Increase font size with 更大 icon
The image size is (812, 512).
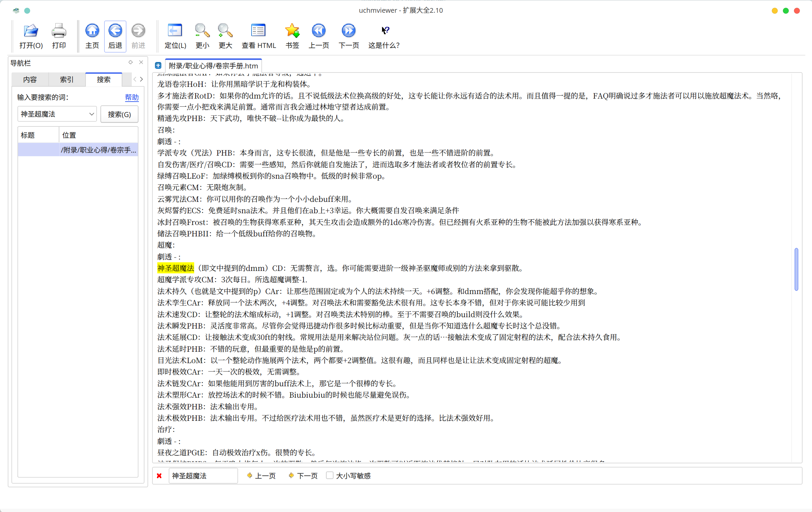[x=225, y=31]
